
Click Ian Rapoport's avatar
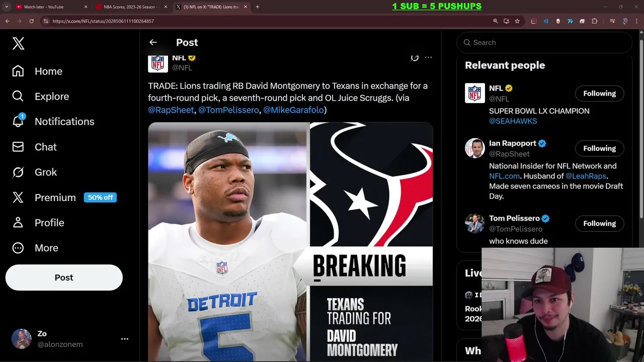pos(474,148)
